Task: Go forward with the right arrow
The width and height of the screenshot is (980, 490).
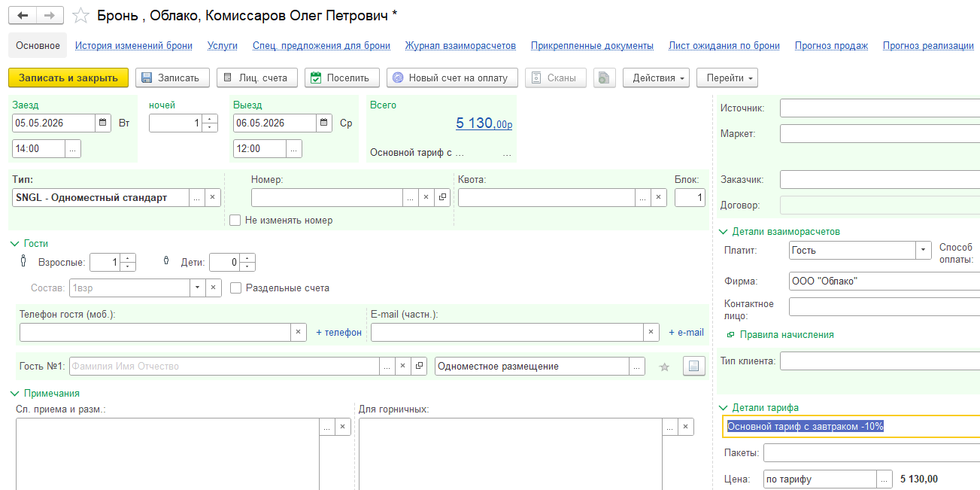Action: coord(50,15)
